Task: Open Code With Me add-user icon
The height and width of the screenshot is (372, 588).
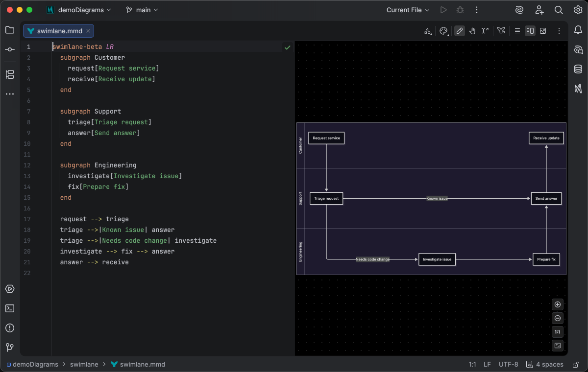Action: pos(539,10)
